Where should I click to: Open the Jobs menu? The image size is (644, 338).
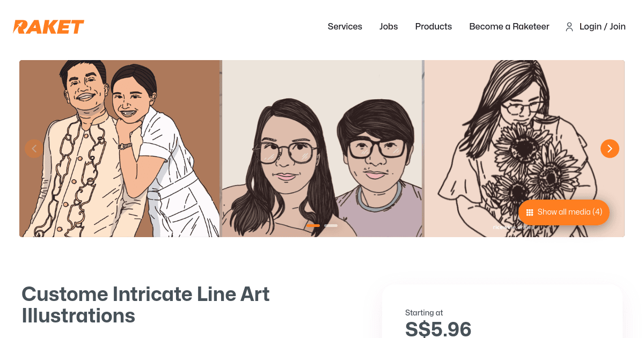[389, 26]
